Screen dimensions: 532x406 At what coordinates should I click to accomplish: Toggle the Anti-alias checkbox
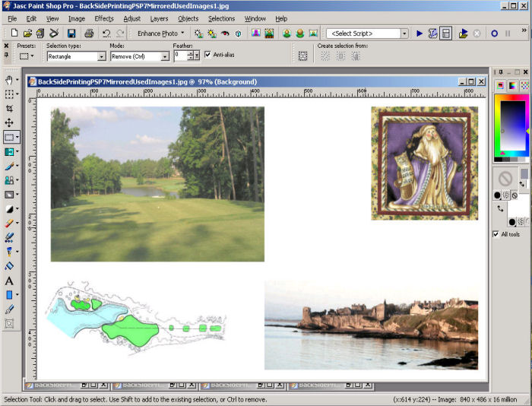click(207, 55)
